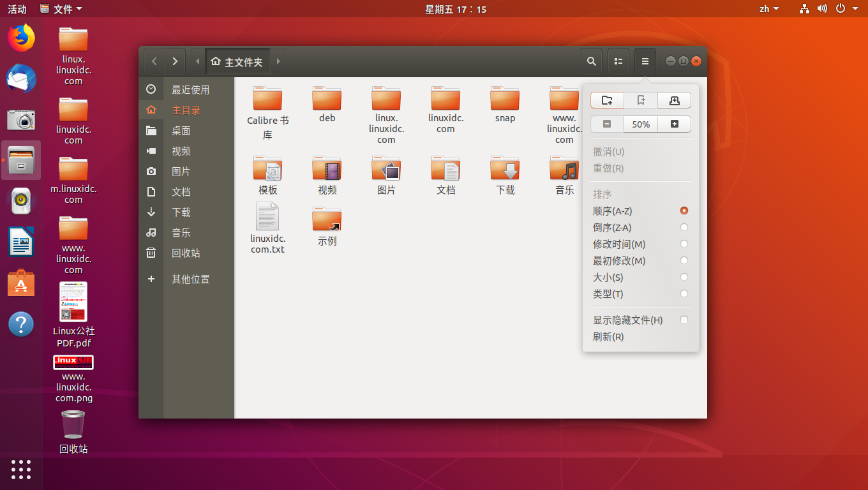Select the 模板 folder in the file view
Viewport: 868px width, 490px height.
point(267,175)
